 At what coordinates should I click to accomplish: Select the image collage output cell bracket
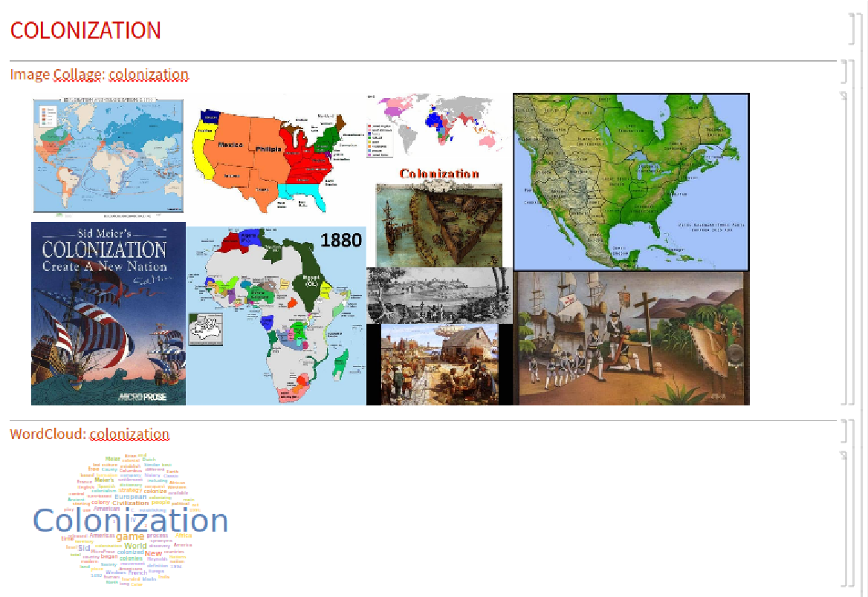coord(849,249)
